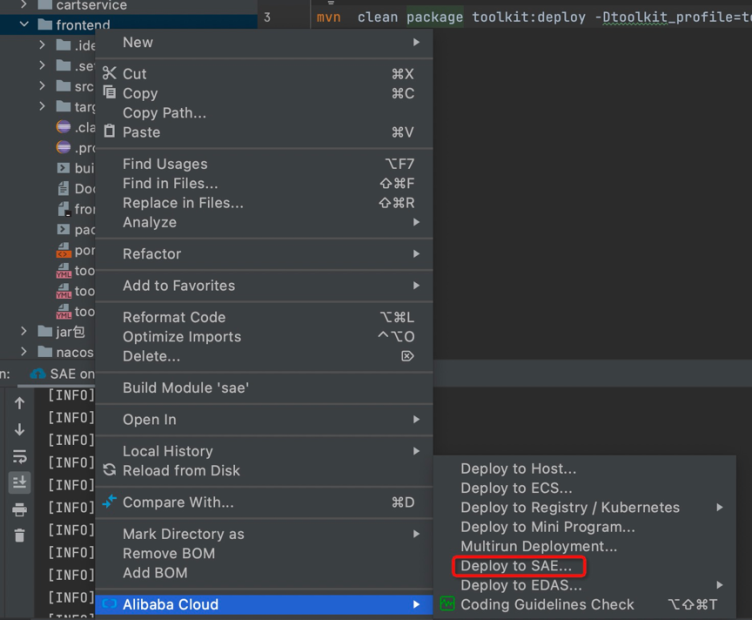Click the pom xml file icon
Image resolution: width=752 pixels, height=620 pixels.
(64, 250)
